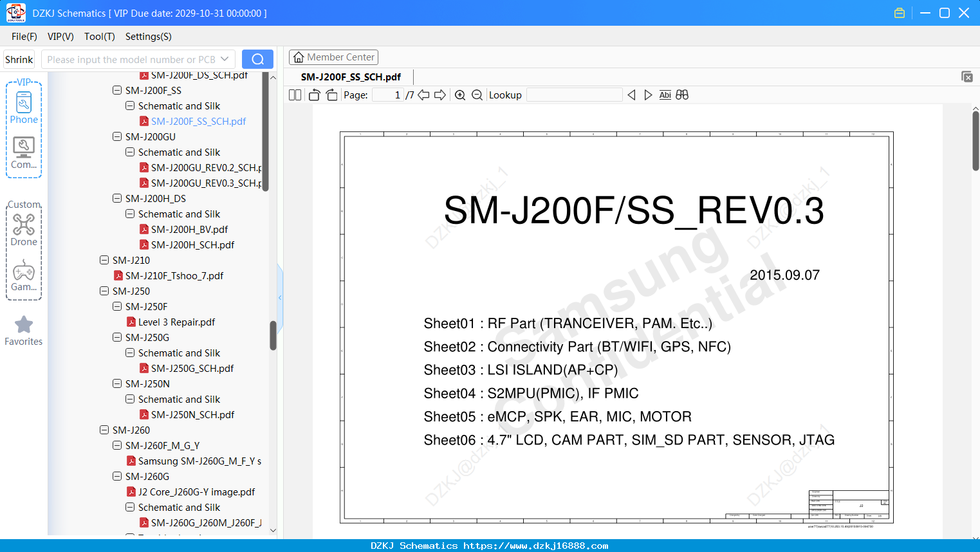Open J2 Core_J260G-Y image.pdf
This screenshot has height=552, width=980.
pos(196,492)
